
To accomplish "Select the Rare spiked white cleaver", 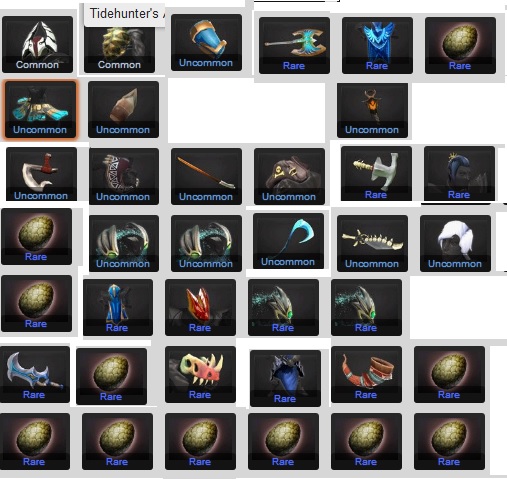I will (376, 173).
